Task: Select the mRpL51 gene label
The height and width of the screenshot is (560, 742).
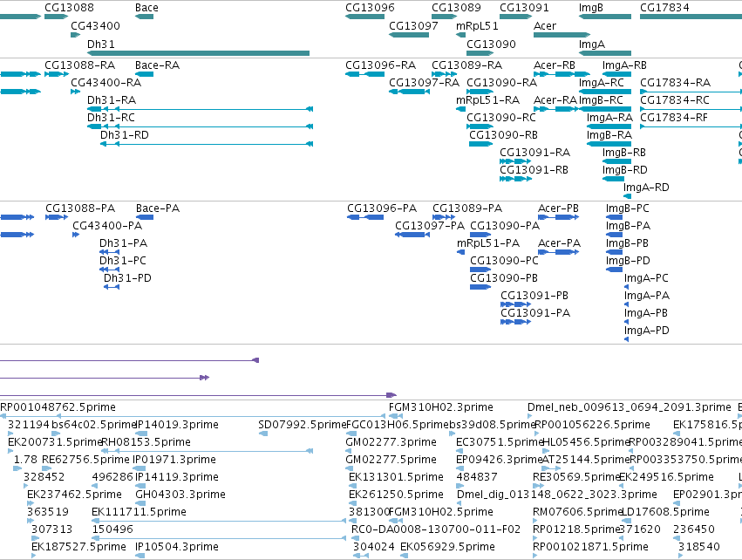Action: pos(477,25)
